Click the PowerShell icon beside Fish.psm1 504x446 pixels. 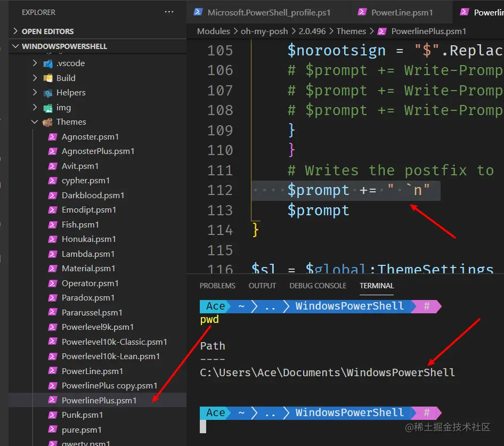click(x=52, y=225)
